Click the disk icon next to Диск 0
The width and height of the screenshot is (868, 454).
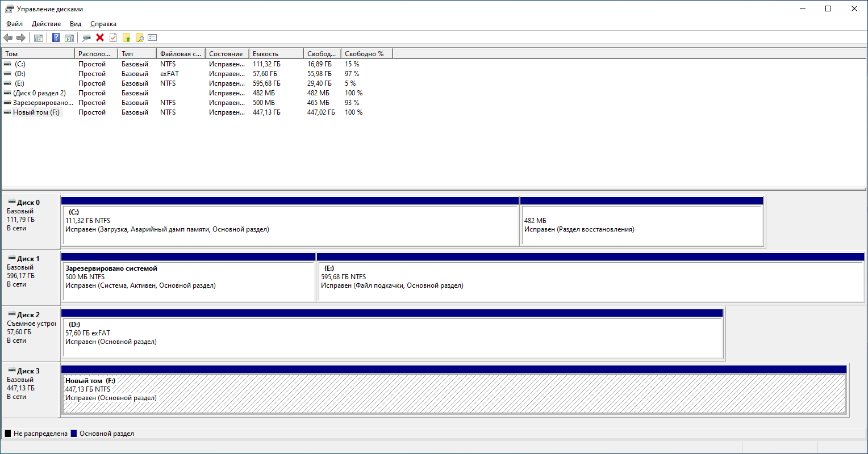[11, 202]
